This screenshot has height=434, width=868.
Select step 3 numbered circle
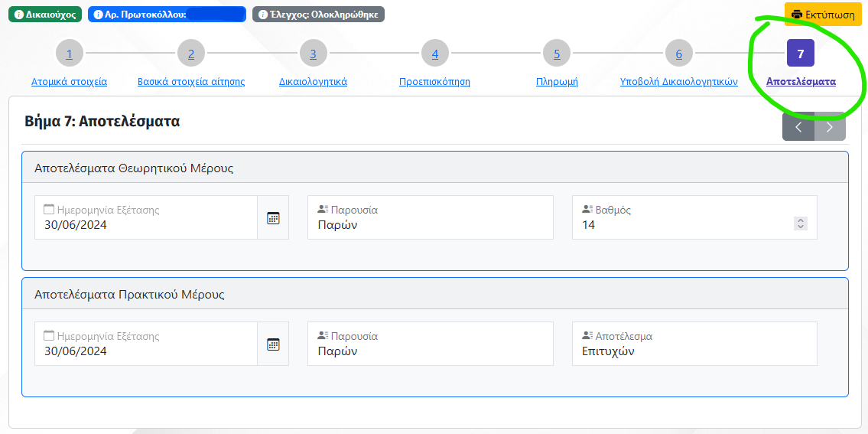click(x=313, y=54)
